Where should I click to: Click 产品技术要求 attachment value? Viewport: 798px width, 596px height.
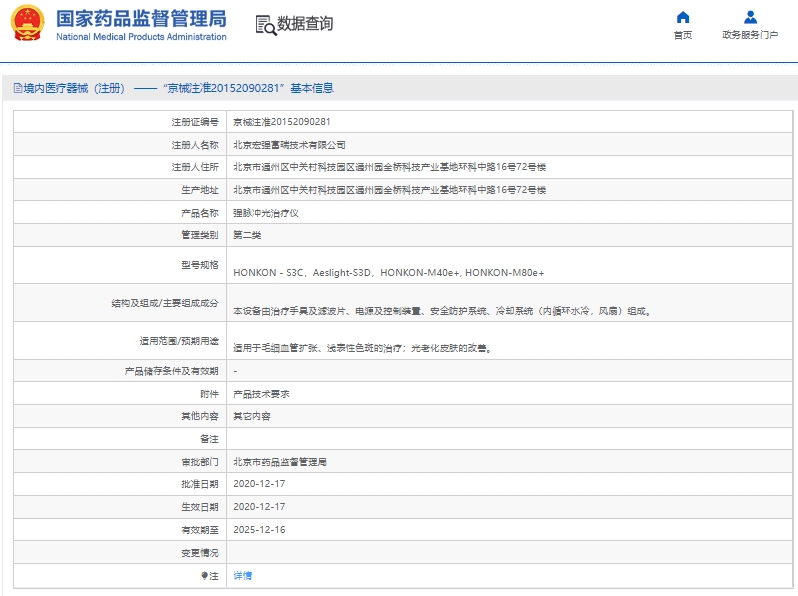(261, 394)
